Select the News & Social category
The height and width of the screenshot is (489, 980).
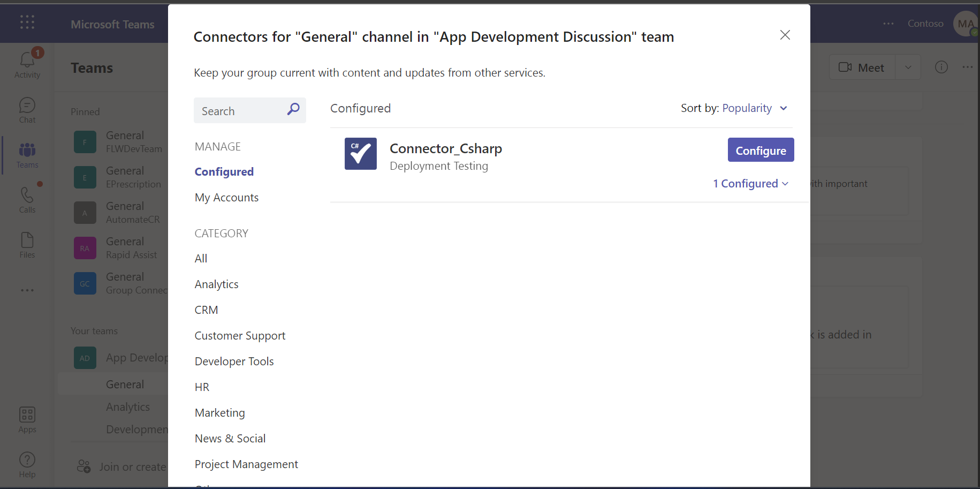click(230, 439)
